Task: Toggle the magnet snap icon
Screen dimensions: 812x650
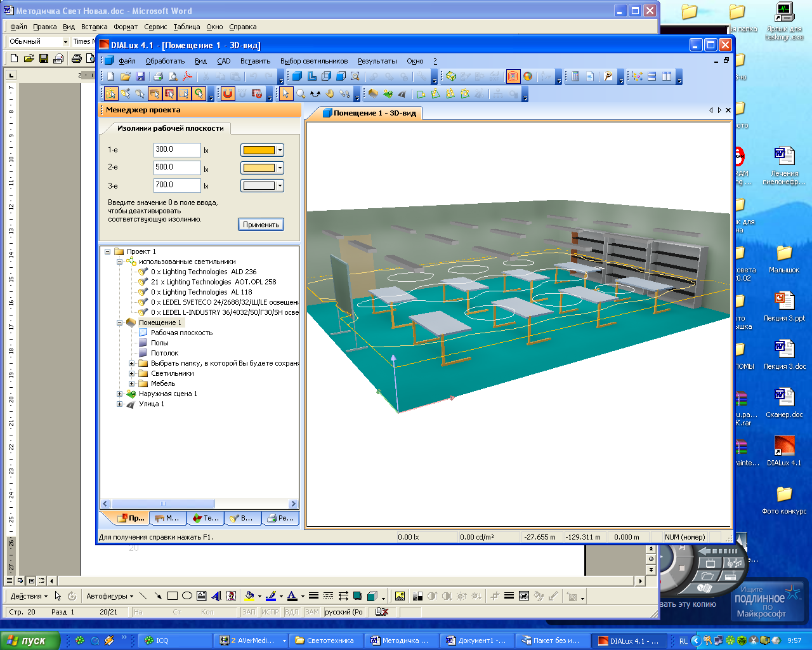Action: [x=228, y=93]
